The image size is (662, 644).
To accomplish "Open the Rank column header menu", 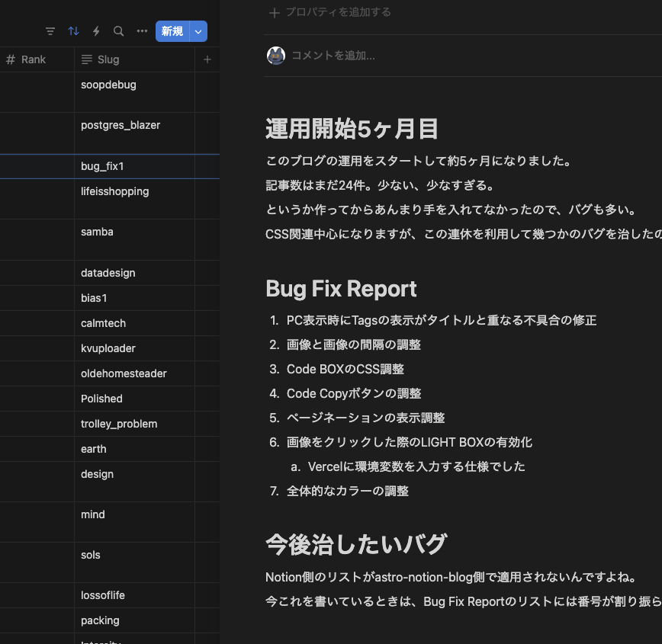I will coord(34,59).
